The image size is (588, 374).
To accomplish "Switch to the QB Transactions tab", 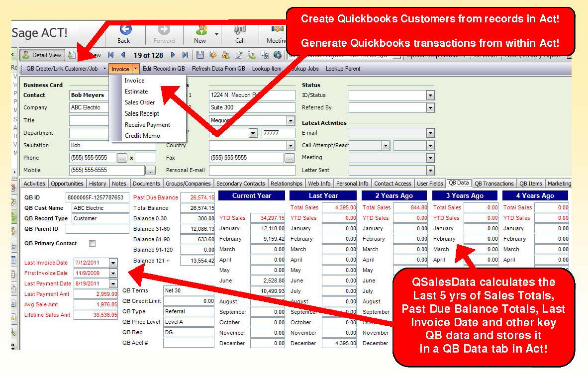I will click(x=494, y=184).
